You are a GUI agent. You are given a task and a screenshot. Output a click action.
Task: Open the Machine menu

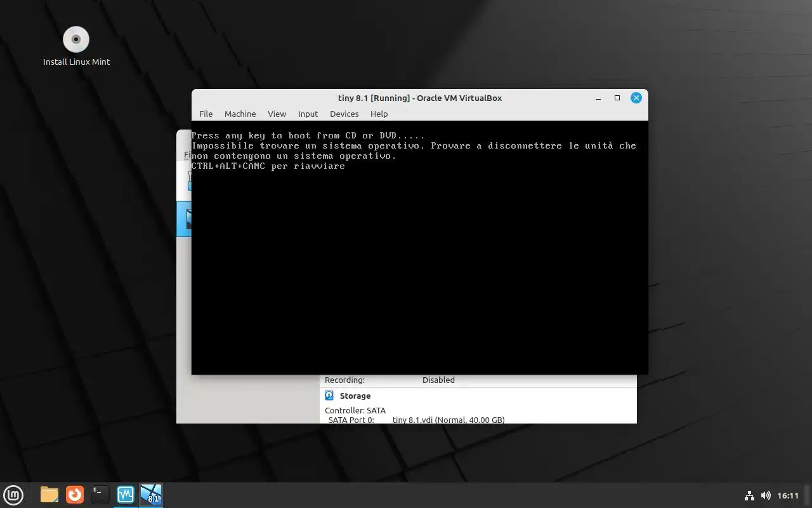coord(240,114)
